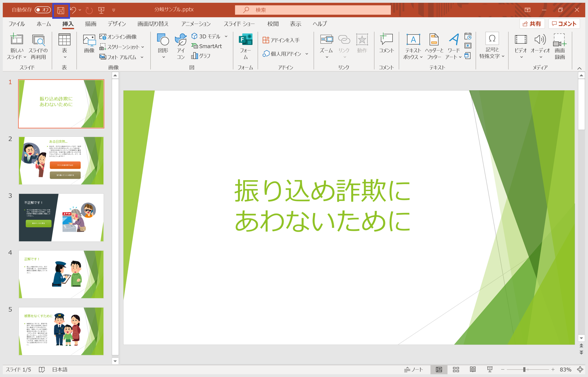Screen dimensions: 588x377
Task: Click the Save icon in title bar
Action: pos(61,10)
